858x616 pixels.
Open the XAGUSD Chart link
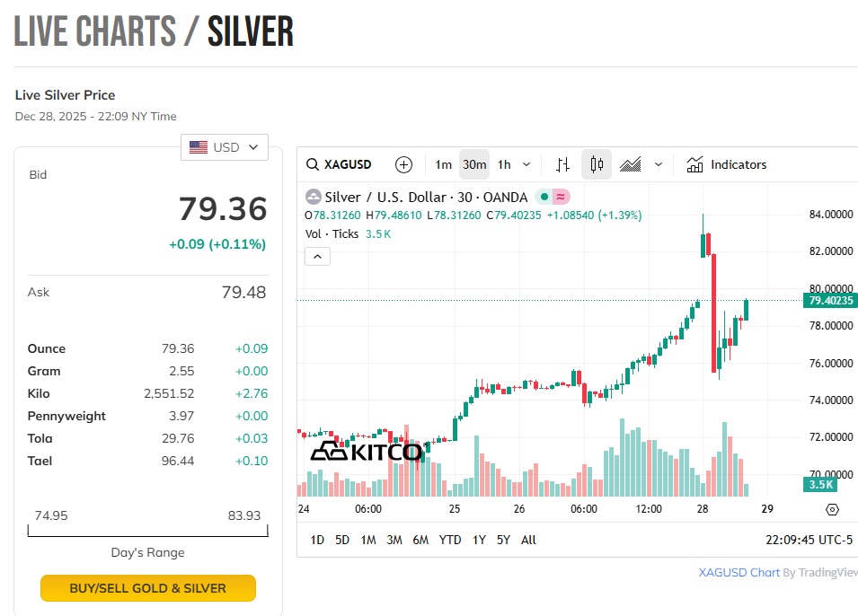739,573
